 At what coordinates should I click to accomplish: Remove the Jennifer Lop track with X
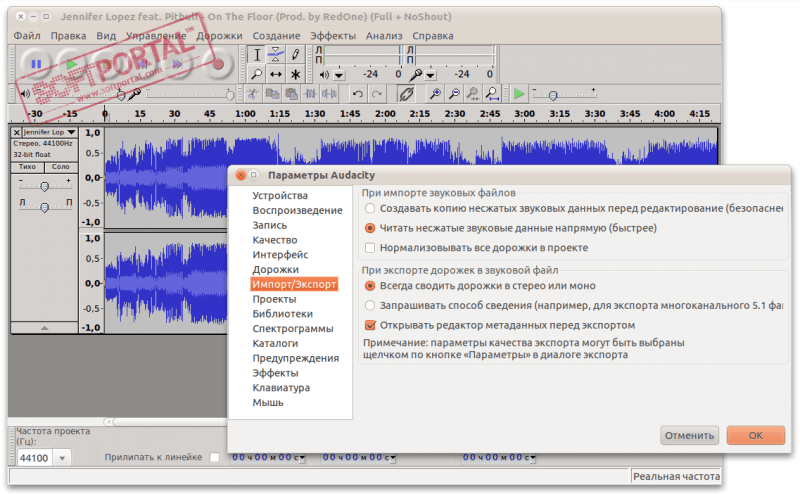tap(17, 132)
